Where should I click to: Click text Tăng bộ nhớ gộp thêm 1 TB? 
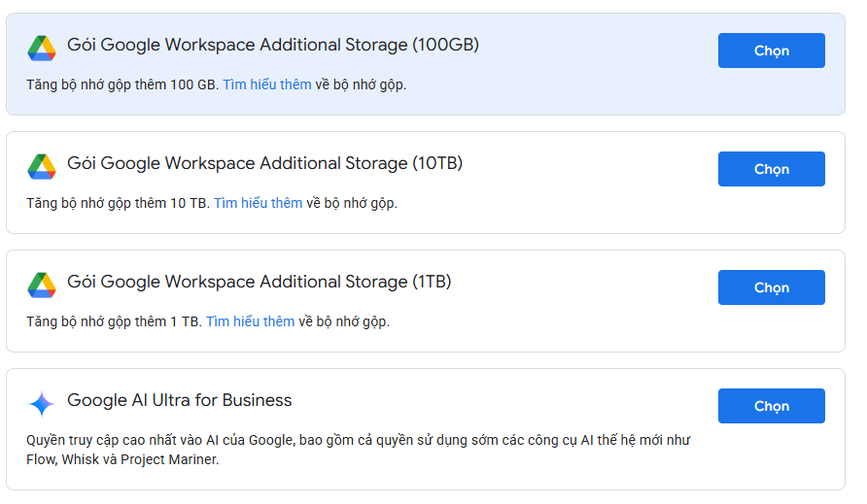pyautogui.click(x=114, y=321)
